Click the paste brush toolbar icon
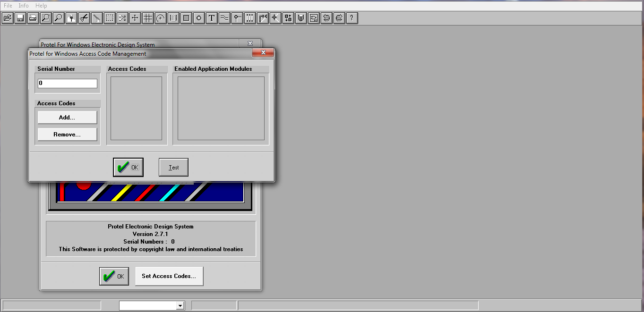The height and width of the screenshot is (312, 644). pos(96,18)
